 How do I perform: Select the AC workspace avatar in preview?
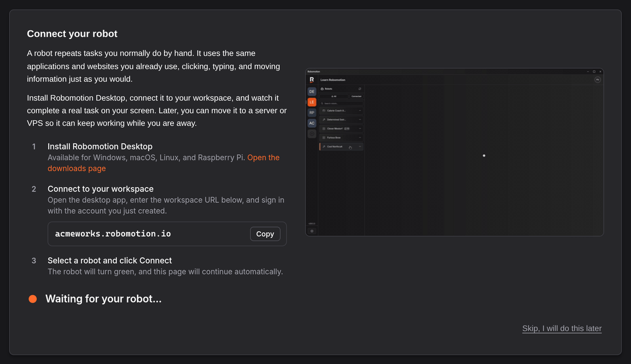pos(312,123)
